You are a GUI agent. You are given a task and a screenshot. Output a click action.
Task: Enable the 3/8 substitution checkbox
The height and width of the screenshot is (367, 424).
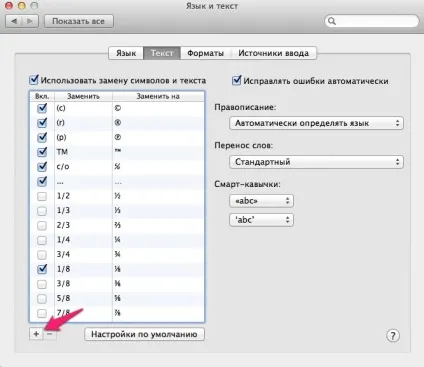click(x=42, y=284)
